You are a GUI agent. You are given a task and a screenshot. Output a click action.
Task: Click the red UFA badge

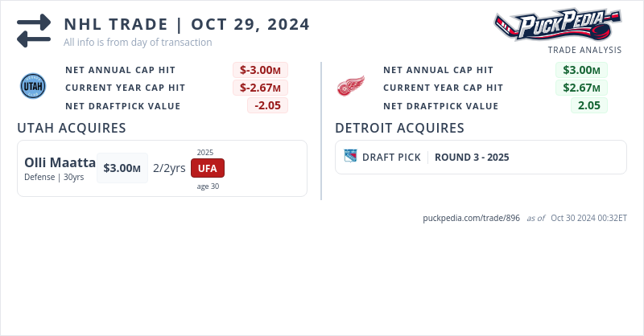pyautogui.click(x=208, y=168)
